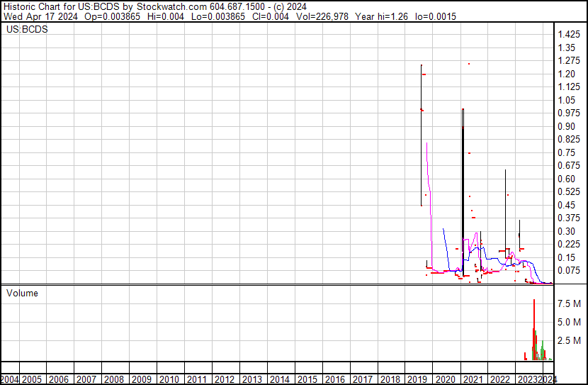Select the 2010 year marker on time axis
This screenshot has height=385, width=588.
(x=169, y=379)
